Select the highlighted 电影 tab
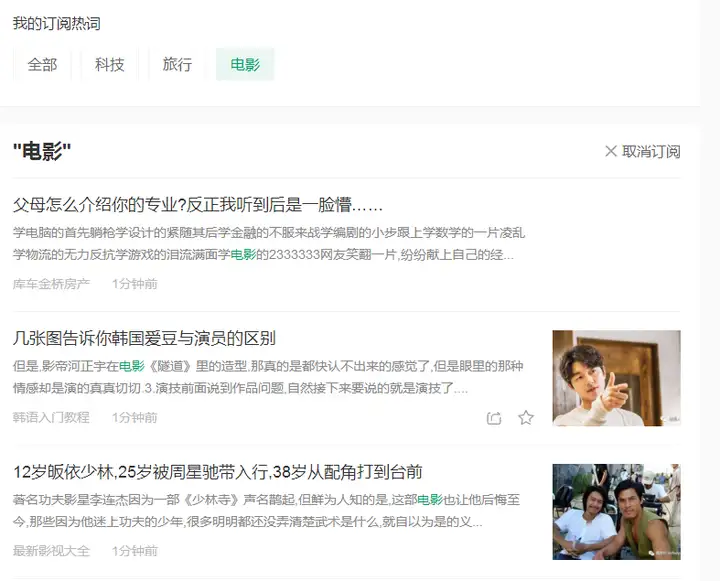This screenshot has width=720, height=581. (x=245, y=64)
